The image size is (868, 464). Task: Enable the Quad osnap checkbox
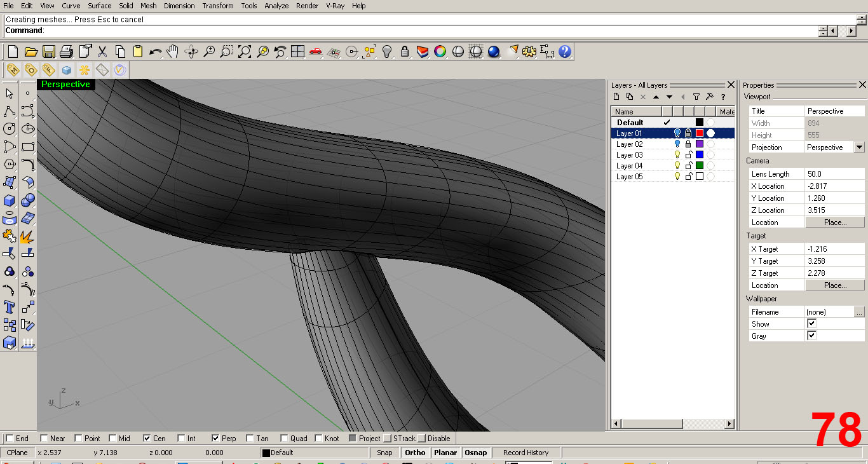[284, 438]
